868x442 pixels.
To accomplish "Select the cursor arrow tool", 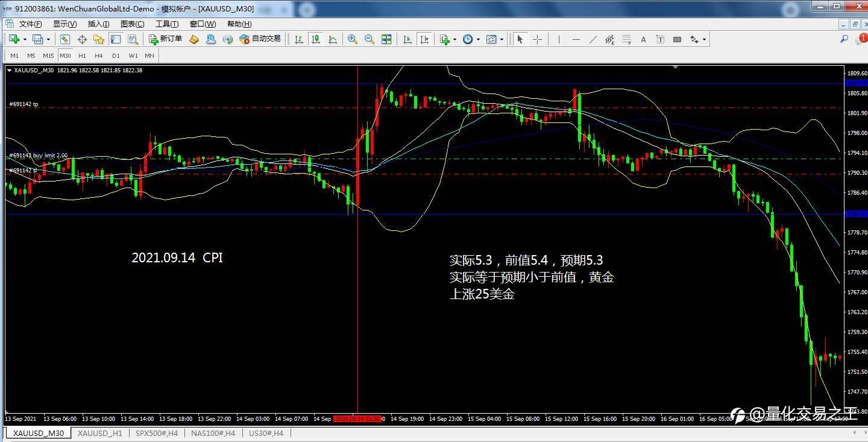I will click(520, 39).
